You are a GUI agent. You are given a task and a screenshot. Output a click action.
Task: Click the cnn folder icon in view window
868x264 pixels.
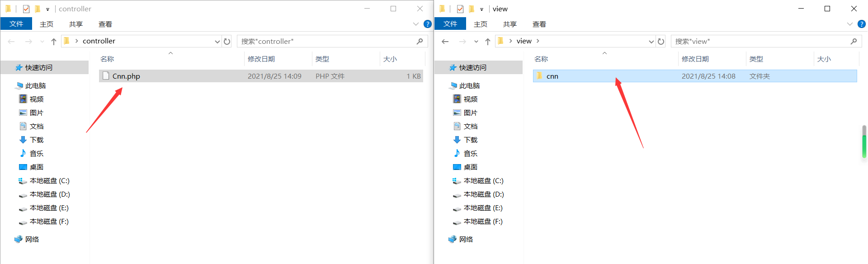(x=539, y=76)
